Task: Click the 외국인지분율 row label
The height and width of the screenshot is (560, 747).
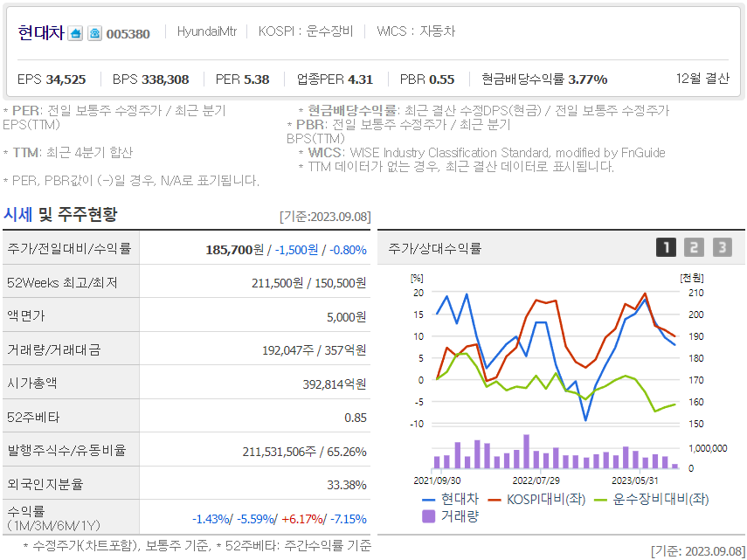Action: click(x=45, y=484)
